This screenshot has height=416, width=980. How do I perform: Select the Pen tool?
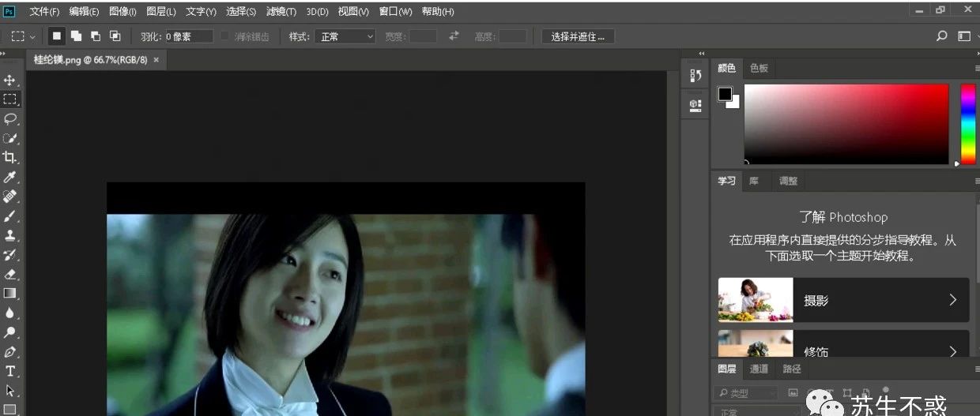pos(10,351)
